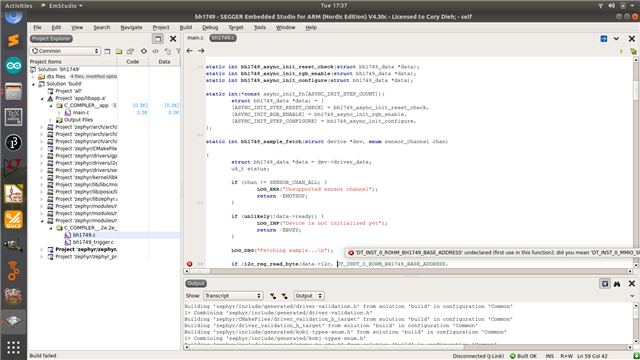Open the editor tab list chevron
The height and width of the screenshot is (360, 640).
pos(616,39)
